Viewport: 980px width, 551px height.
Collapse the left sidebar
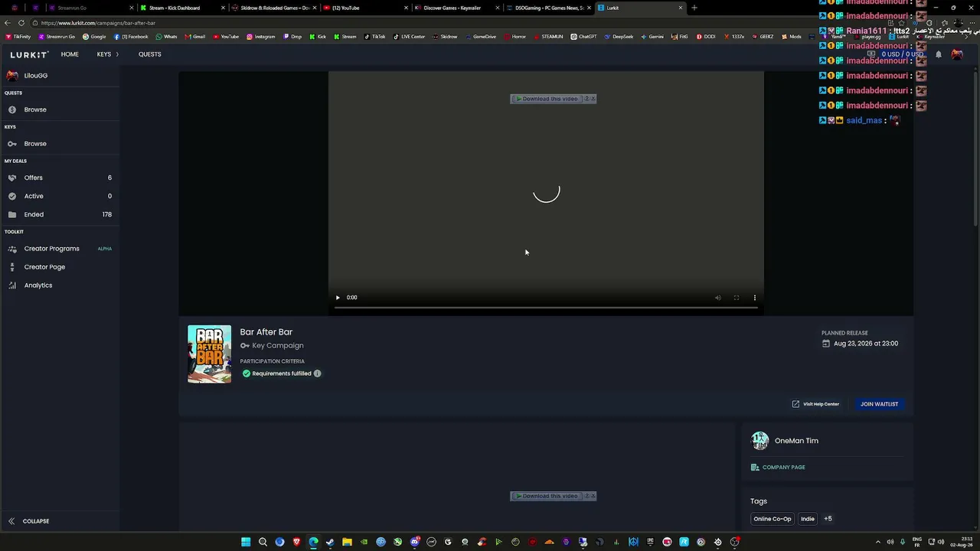click(x=29, y=521)
